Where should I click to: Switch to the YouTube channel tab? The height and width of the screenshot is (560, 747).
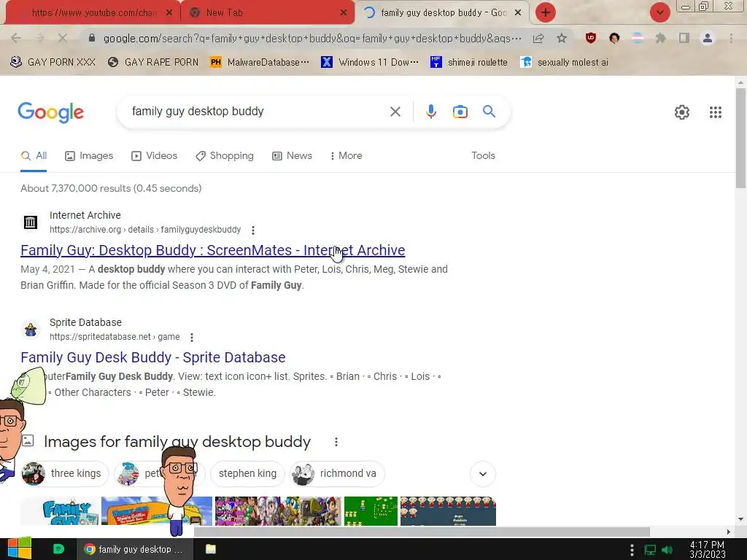click(x=93, y=12)
